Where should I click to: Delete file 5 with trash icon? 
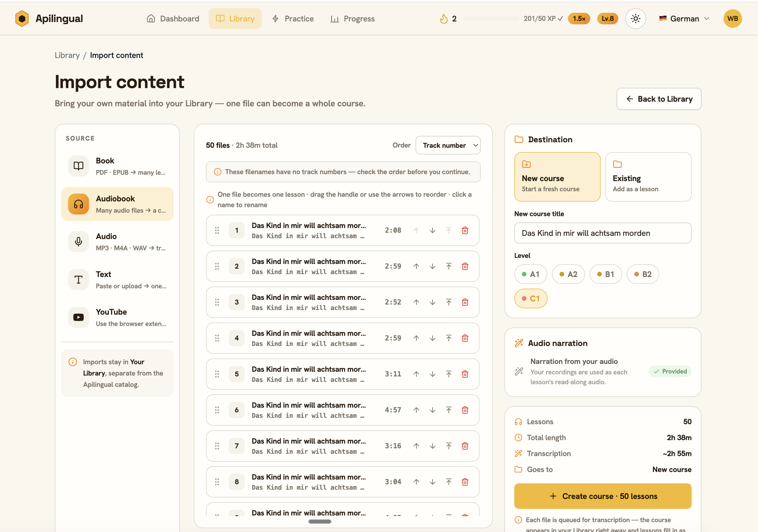tap(465, 374)
